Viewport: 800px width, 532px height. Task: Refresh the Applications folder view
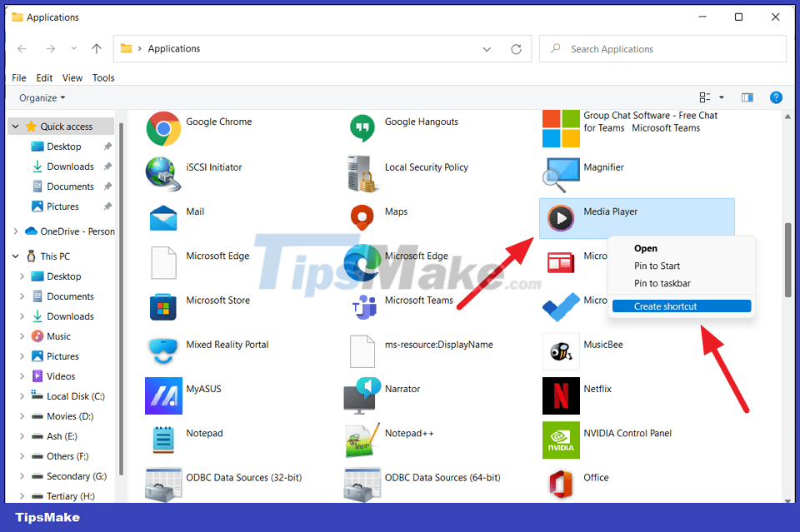(x=516, y=48)
